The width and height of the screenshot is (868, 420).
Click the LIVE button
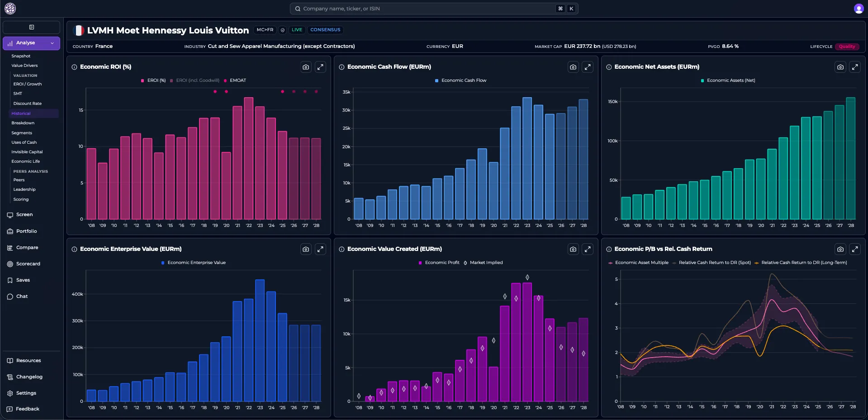[297, 30]
